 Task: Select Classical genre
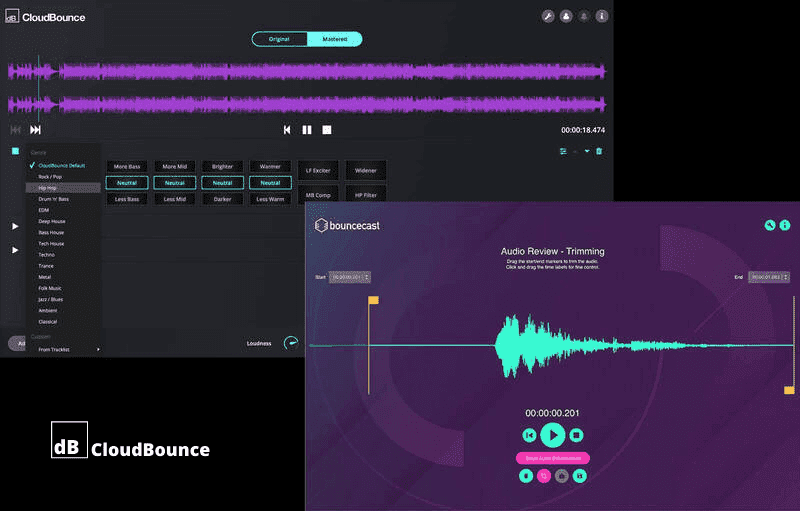click(x=64, y=322)
